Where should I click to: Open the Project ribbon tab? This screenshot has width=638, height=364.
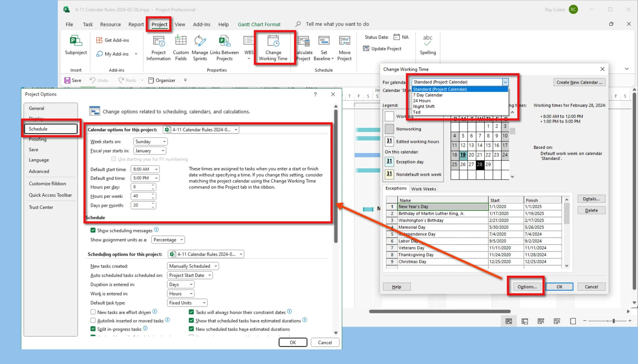(159, 24)
